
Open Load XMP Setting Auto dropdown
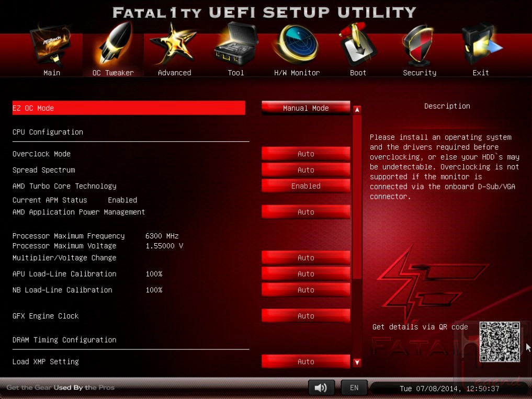point(305,362)
